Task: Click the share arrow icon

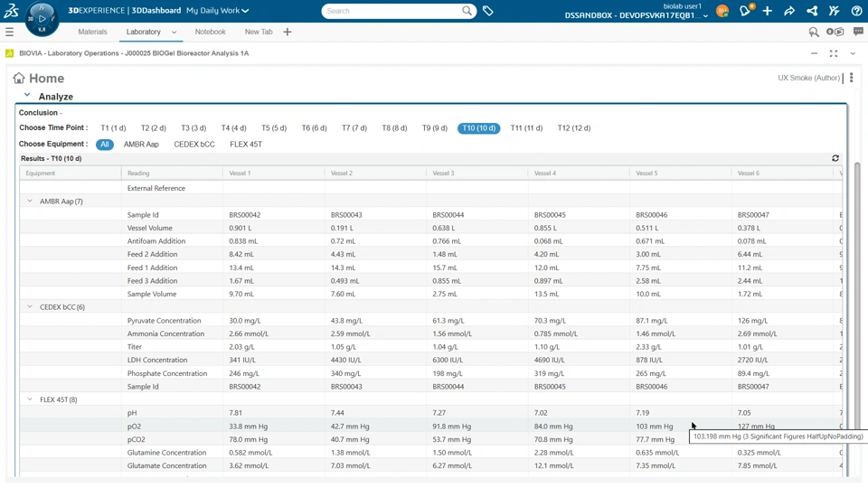Action: tap(789, 11)
